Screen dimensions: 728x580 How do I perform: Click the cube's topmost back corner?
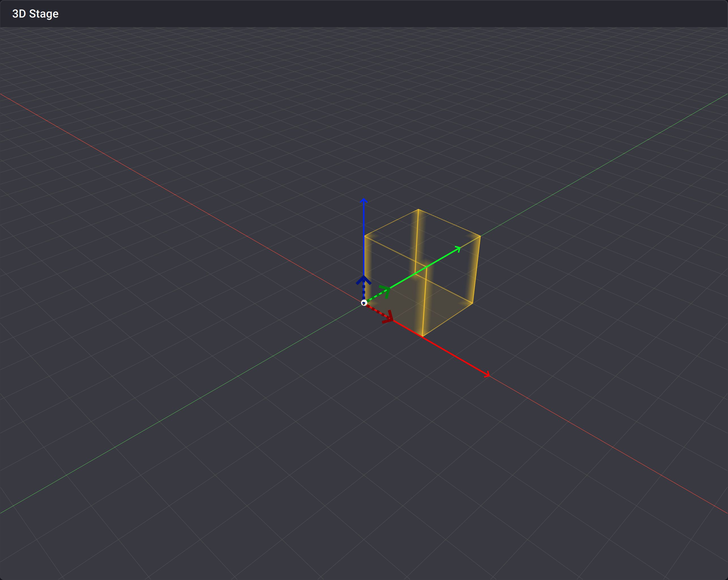pos(418,210)
